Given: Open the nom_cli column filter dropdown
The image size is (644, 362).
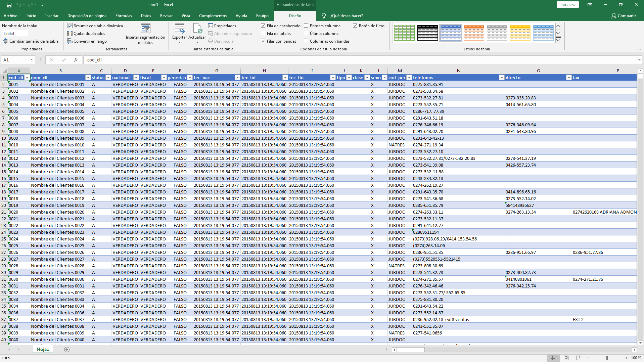Looking at the screenshot, I should point(88,78).
